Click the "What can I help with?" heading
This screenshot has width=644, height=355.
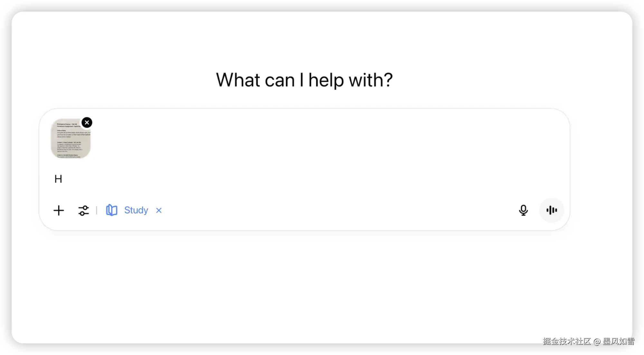click(304, 80)
